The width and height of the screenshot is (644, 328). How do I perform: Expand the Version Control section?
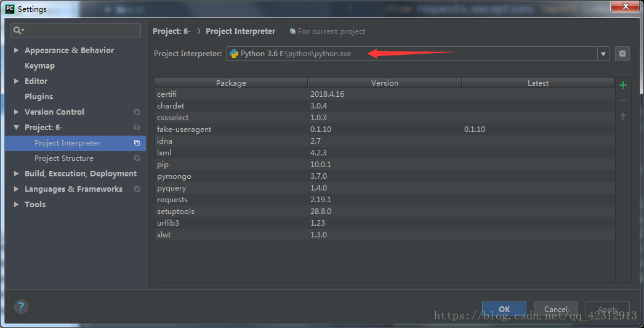(x=17, y=112)
